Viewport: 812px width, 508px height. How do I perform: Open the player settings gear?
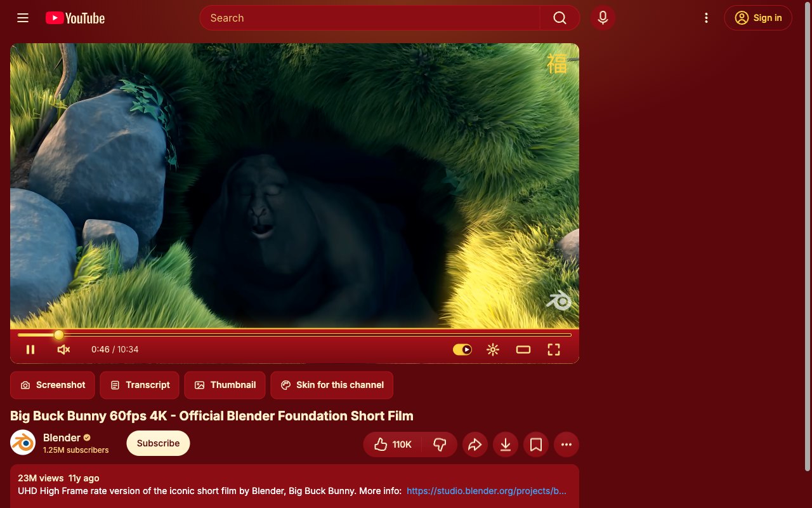pos(493,349)
